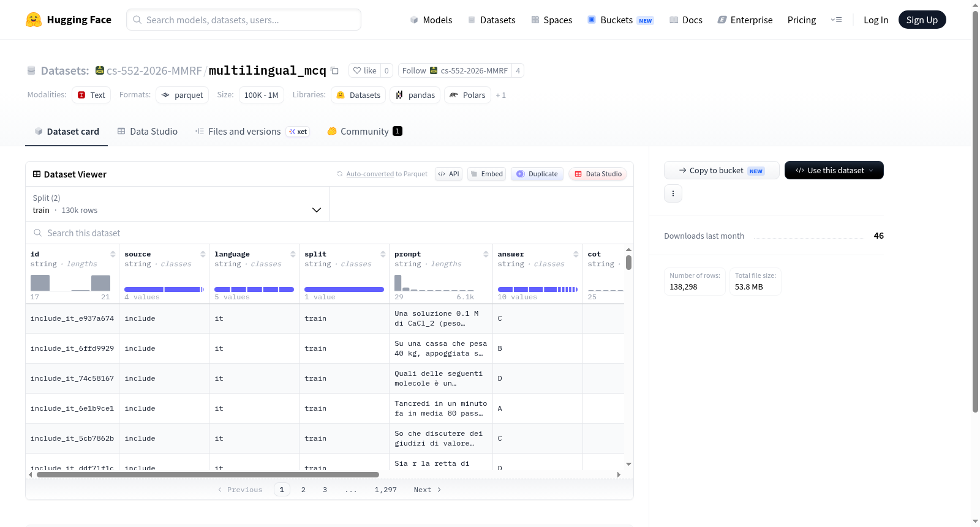Like the dataset with the heart button
The height and width of the screenshot is (527, 980).
point(364,70)
